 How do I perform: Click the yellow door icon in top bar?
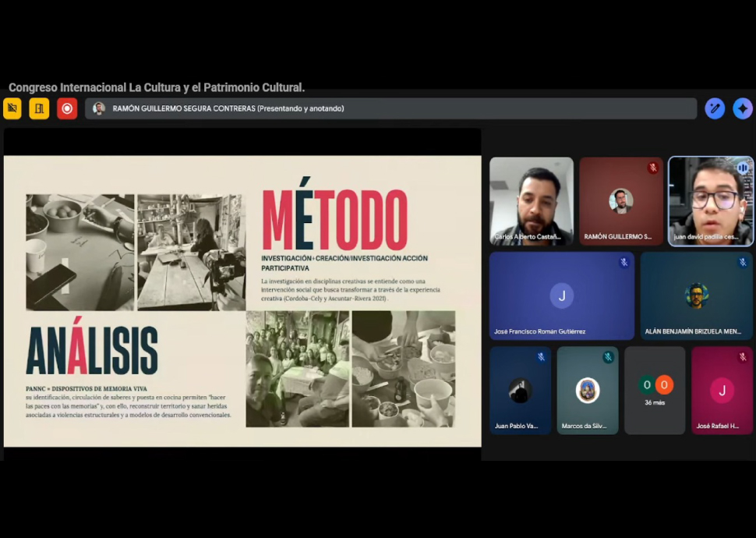tap(39, 108)
